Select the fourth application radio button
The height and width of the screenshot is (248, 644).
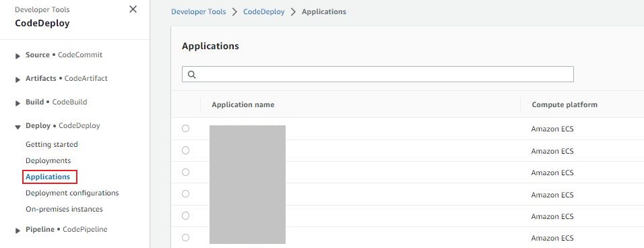click(186, 194)
